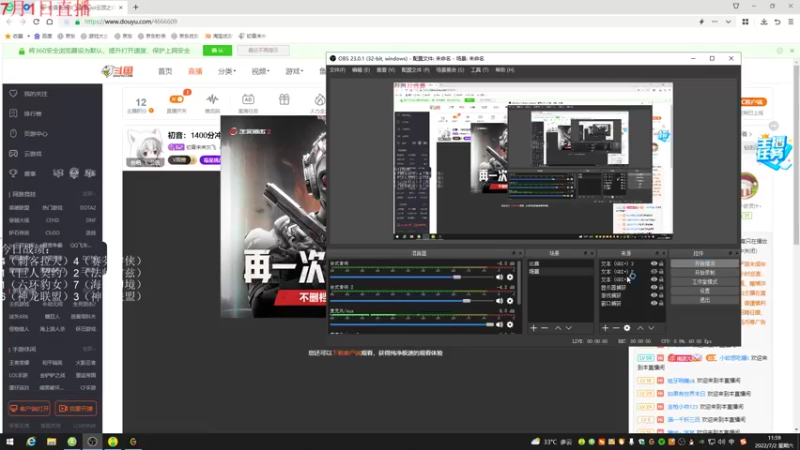Toggle the 直播开关 live switch
Viewport: 800px width, 450px height.
point(177,99)
